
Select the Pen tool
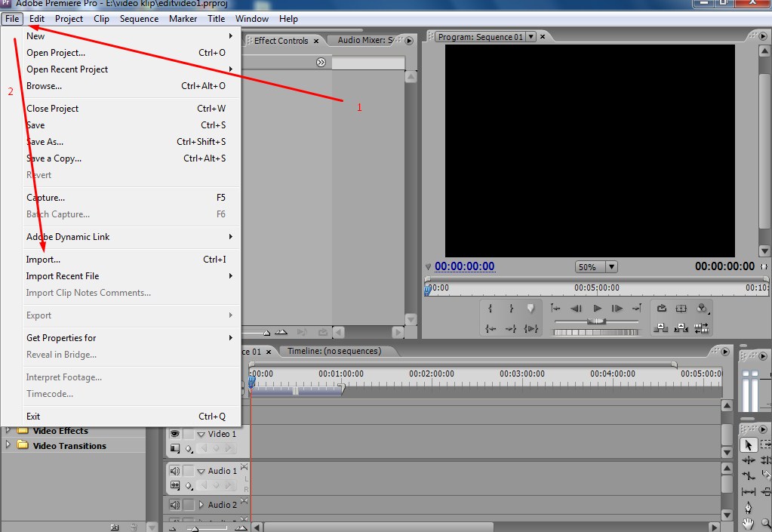749,507
